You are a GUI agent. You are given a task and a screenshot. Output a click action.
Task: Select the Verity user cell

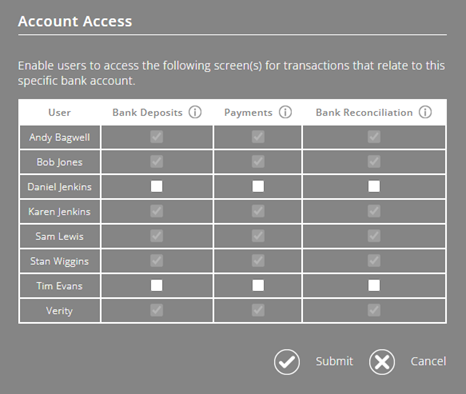point(60,311)
